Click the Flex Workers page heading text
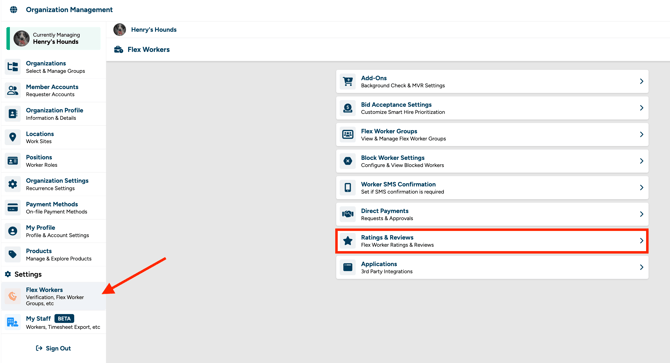The width and height of the screenshot is (670, 363). pos(148,50)
